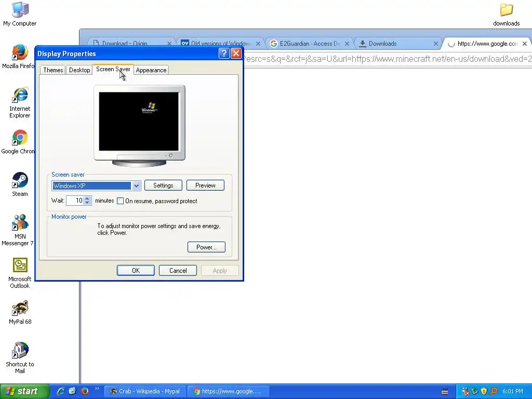This screenshot has width=532, height=399.
Task: Close the Downloads tab in Chrome
Action: pyautogui.click(x=436, y=44)
